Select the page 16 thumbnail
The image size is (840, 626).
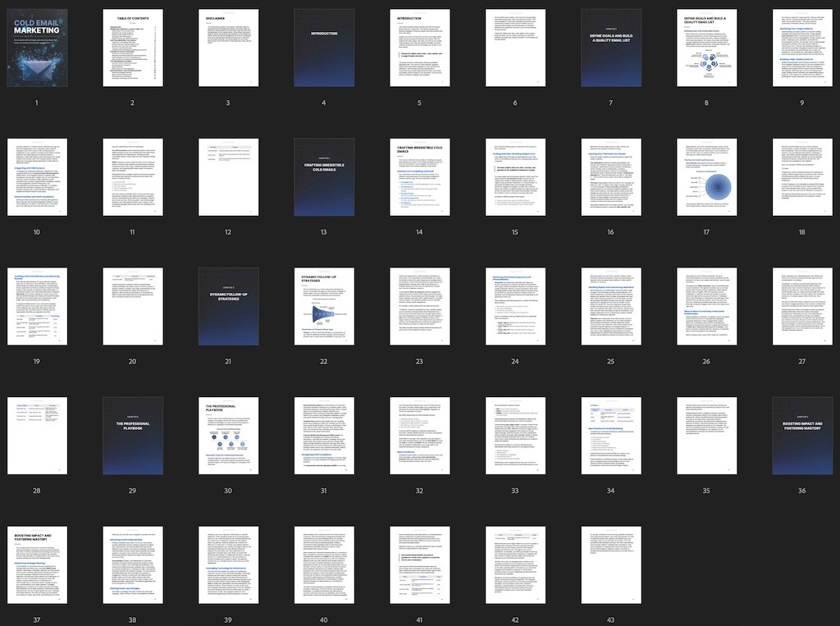click(611, 177)
